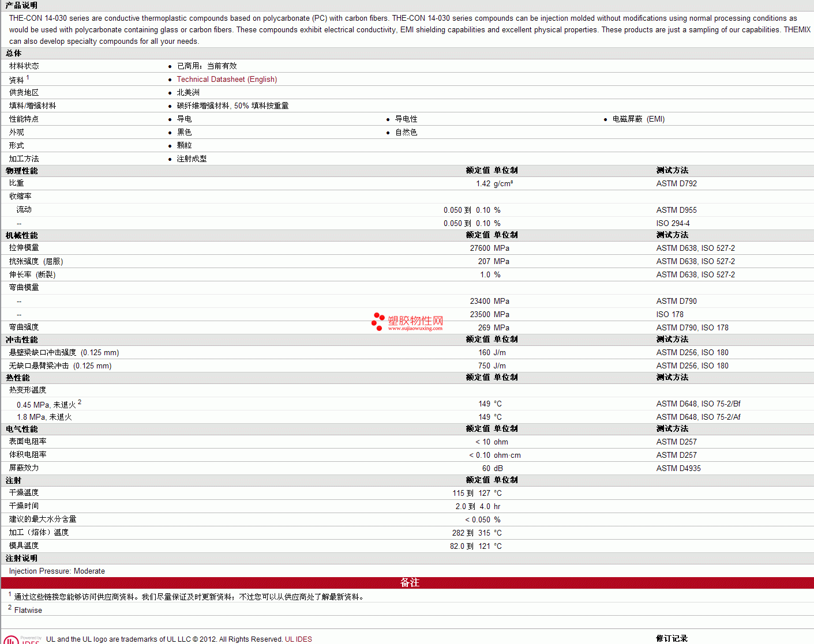Image resolution: width=814 pixels, height=644 pixels.
Task: Click the 2.0 到 4.0 hr drying time
Action: click(x=478, y=507)
